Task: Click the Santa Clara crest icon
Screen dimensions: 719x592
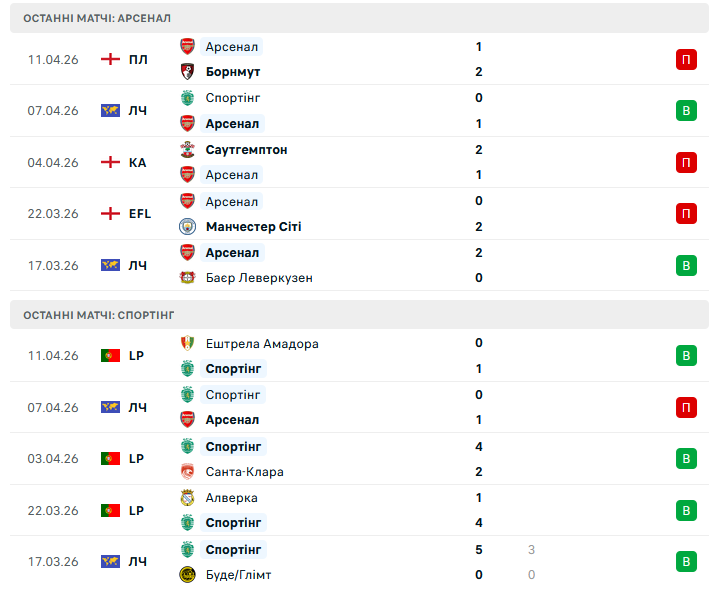Action: (187, 472)
